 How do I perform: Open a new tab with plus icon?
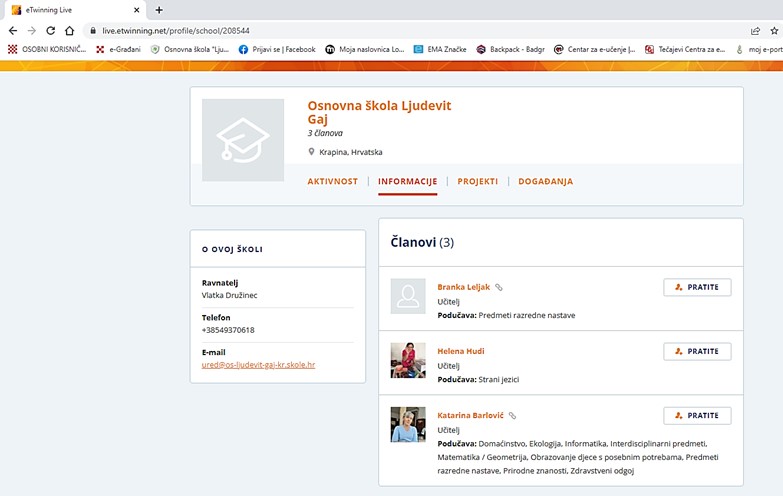tap(159, 10)
